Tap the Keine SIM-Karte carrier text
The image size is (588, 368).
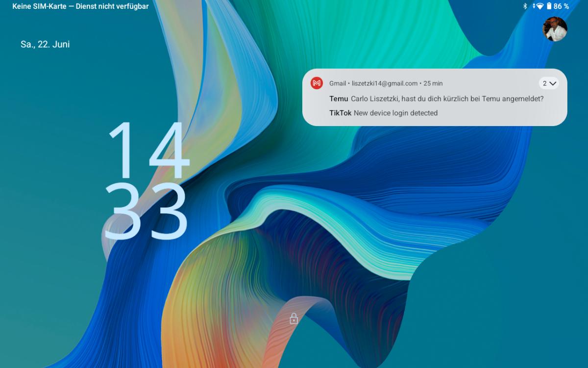point(80,6)
